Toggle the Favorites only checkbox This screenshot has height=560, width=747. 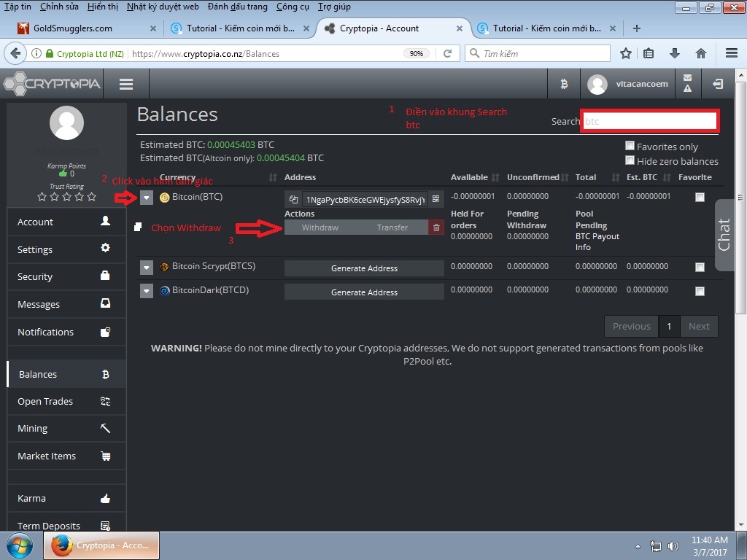(x=630, y=146)
